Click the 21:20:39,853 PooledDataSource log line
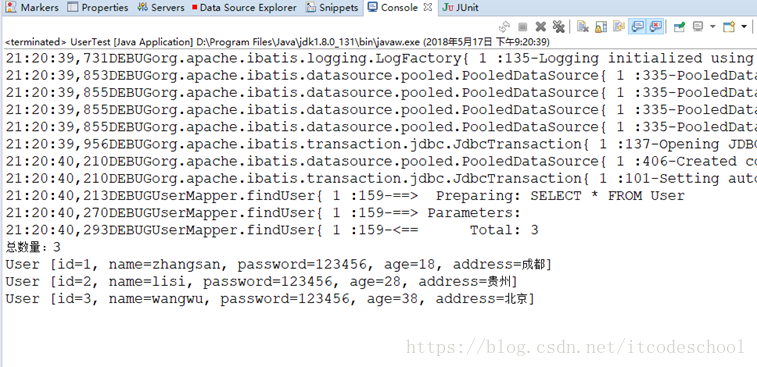 (x=380, y=75)
